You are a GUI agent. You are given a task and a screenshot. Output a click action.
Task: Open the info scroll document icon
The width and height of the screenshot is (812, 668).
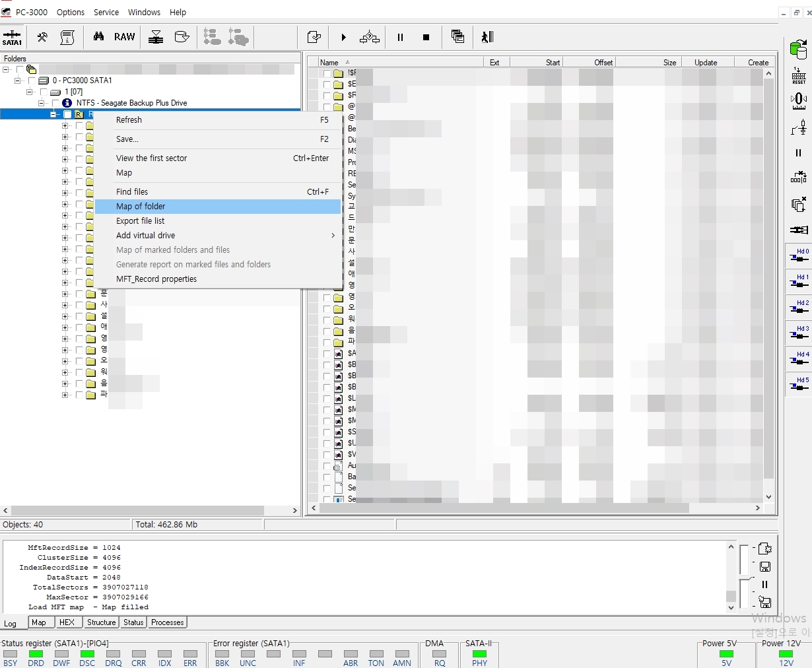coord(67,38)
